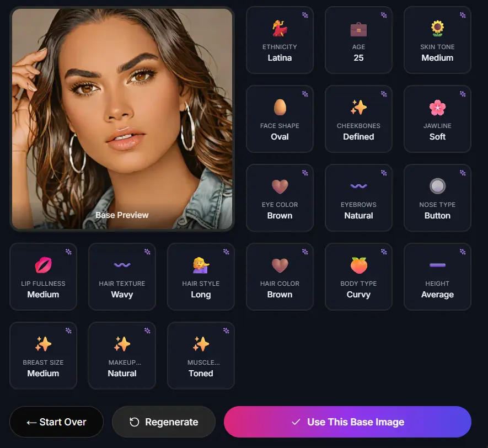Open the Hair Style Long option card
The height and width of the screenshot is (448, 488).
pos(201,277)
